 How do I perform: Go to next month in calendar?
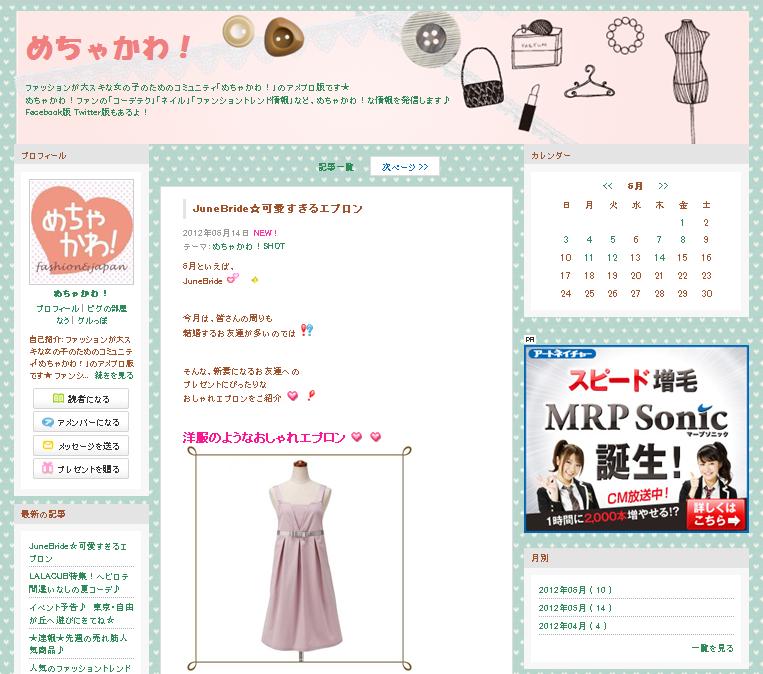[663, 186]
